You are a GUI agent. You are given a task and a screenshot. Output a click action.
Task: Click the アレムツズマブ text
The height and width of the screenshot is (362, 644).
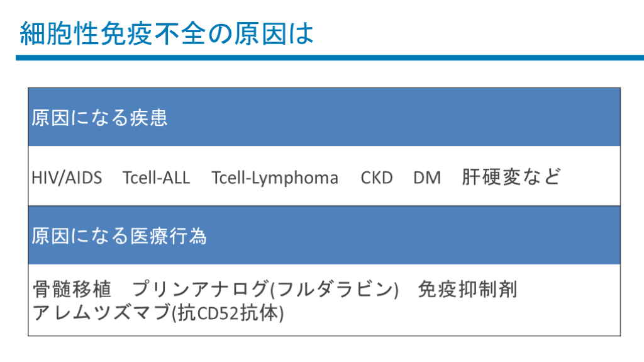100,312
